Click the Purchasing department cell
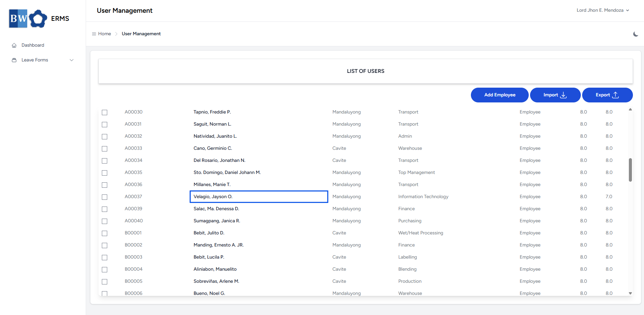Viewport: 644px width, 315px height. click(410, 221)
